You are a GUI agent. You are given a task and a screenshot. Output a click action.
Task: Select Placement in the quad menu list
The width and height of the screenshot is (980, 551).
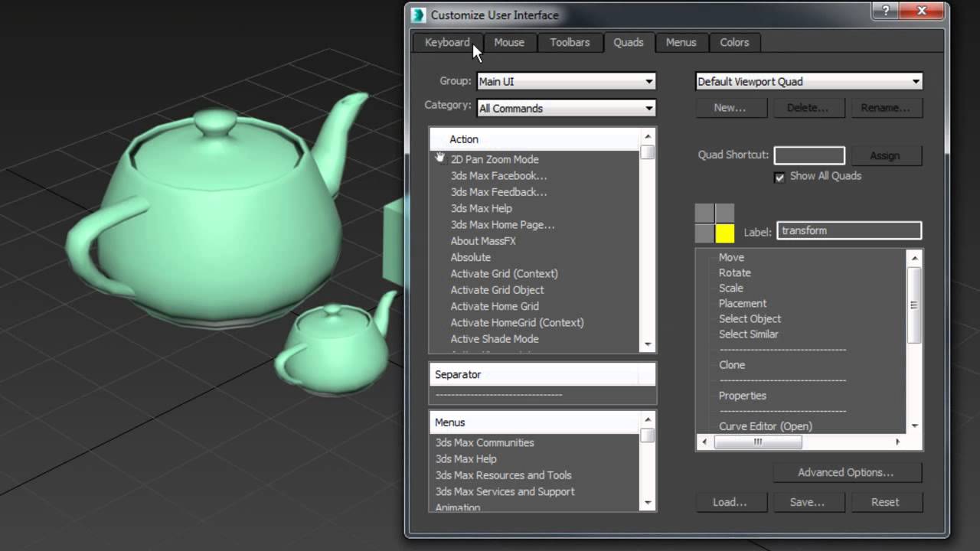point(742,303)
